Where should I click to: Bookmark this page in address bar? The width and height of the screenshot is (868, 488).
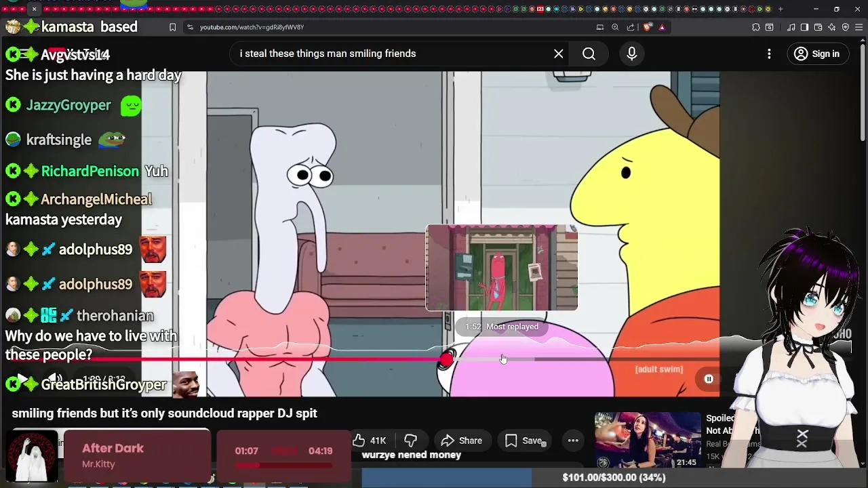point(172,27)
